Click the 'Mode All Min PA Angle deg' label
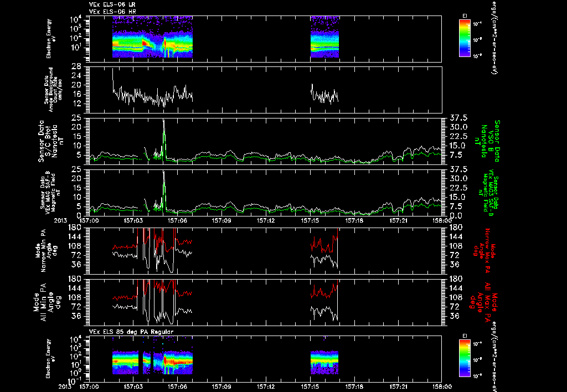 coord(49,302)
